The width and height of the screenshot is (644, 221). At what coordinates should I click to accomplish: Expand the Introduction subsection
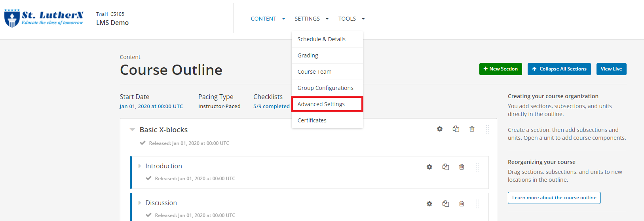click(139, 166)
